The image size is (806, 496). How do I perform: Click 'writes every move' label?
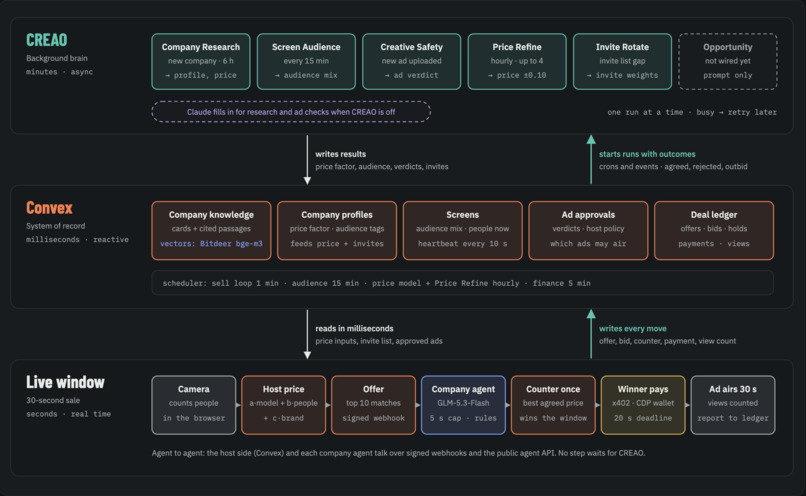(x=633, y=328)
